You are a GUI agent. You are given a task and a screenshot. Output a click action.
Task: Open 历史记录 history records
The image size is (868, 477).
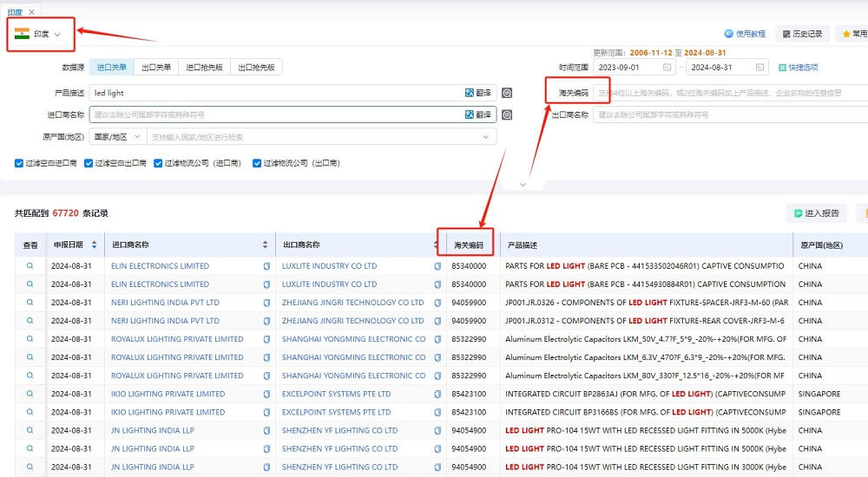[x=801, y=34]
